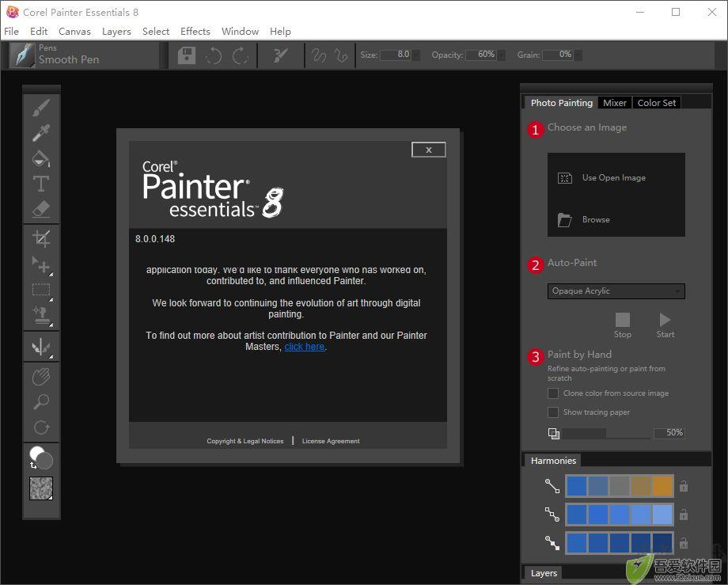Expand the Opaque Acrylic auto-paint dropdown

tap(616, 291)
